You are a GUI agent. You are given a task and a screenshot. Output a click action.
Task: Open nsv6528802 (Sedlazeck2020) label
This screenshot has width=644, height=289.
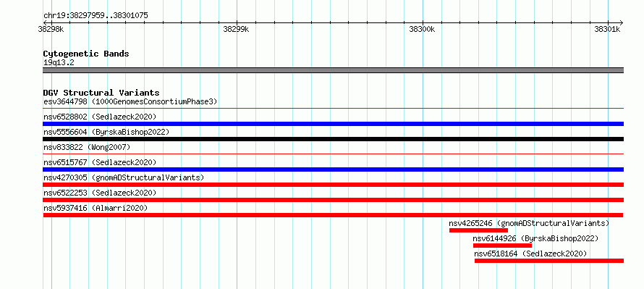pyautogui.click(x=100, y=117)
